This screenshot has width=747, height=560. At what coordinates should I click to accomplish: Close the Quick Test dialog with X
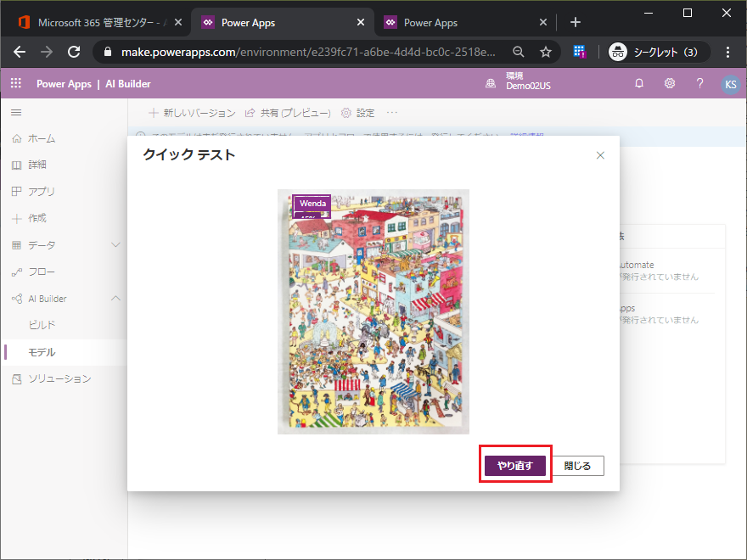(x=600, y=155)
